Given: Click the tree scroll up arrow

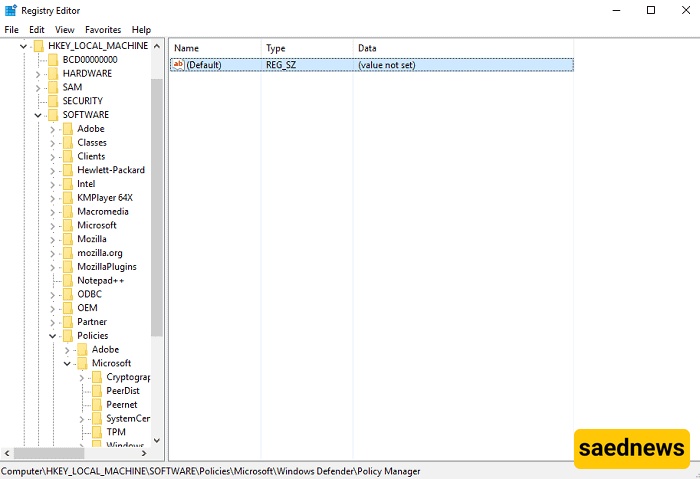Looking at the screenshot, I should (157, 46).
